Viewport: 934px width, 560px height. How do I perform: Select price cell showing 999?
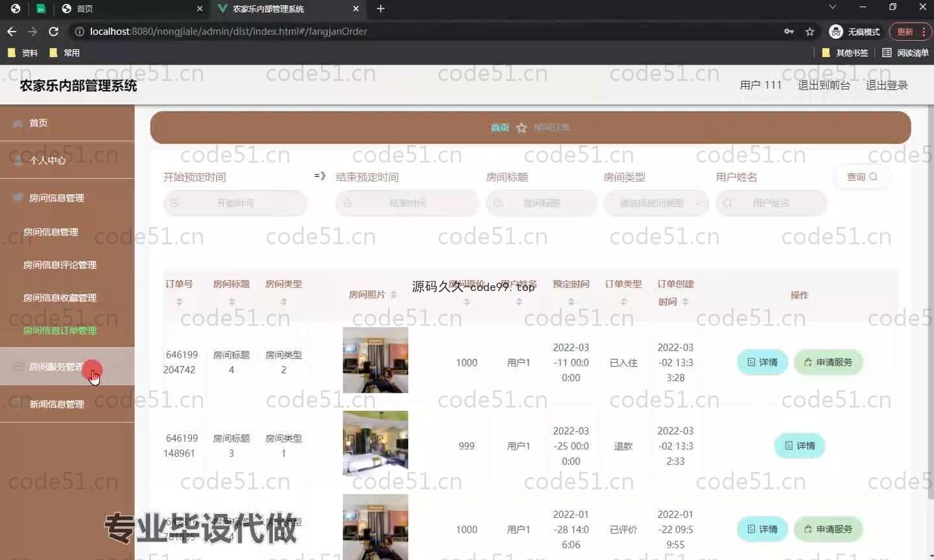[466, 447]
